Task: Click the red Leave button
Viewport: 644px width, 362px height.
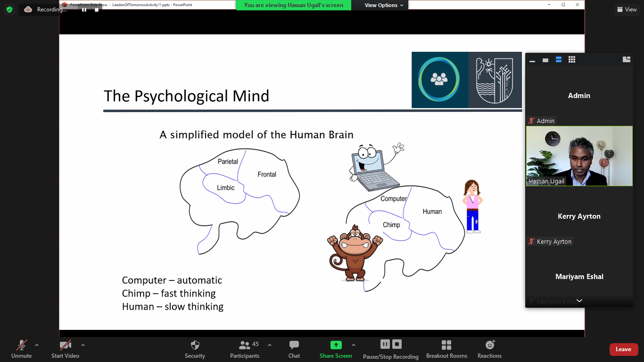Action: (x=624, y=349)
